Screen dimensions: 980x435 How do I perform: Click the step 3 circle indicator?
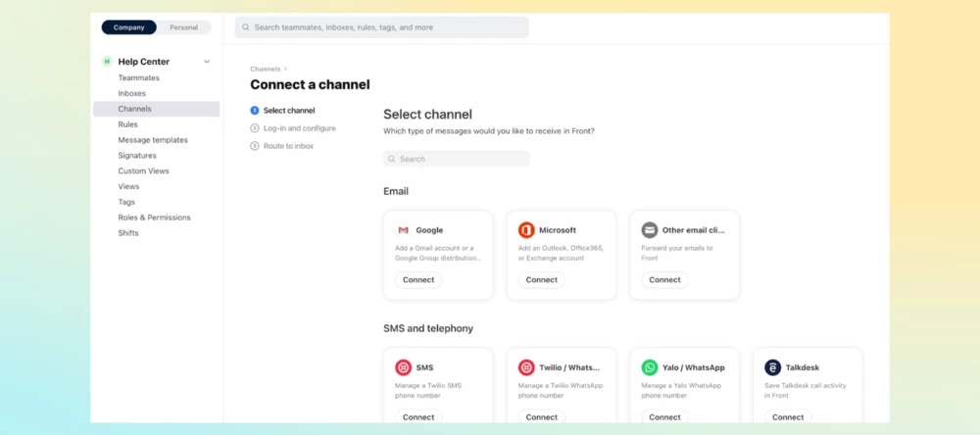(x=255, y=146)
